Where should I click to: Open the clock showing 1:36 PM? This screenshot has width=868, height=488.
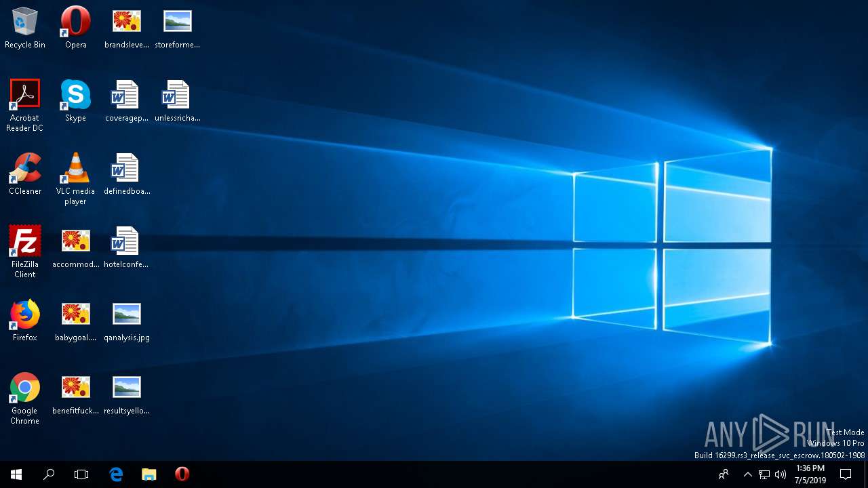[810, 474]
